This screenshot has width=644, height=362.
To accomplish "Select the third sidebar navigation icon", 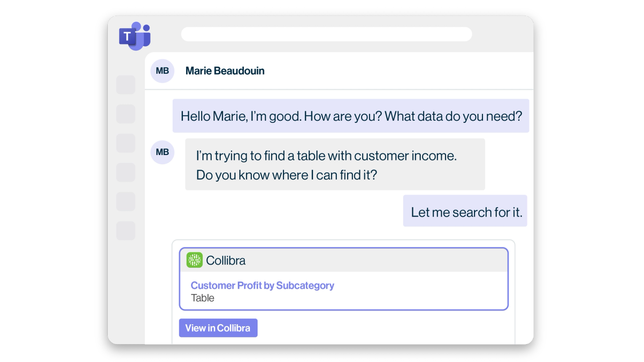I will [126, 143].
